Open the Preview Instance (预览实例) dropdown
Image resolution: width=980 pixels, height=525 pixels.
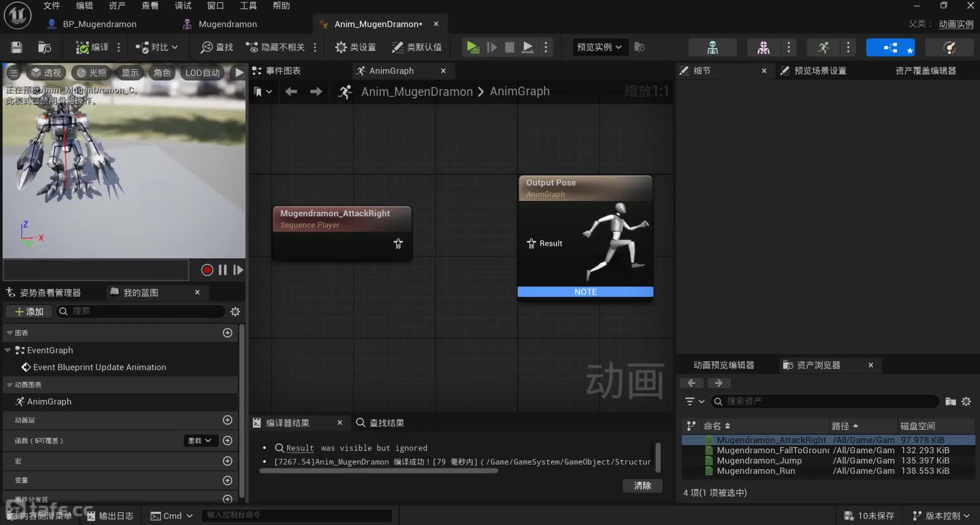(x=599, y=47)
